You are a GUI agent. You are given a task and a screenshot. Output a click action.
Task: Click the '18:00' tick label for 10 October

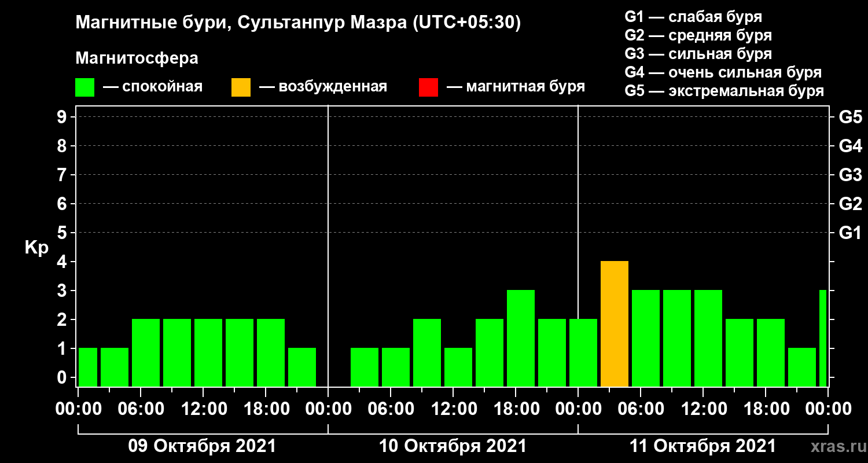pyautogui.click(x=516, y=409)
